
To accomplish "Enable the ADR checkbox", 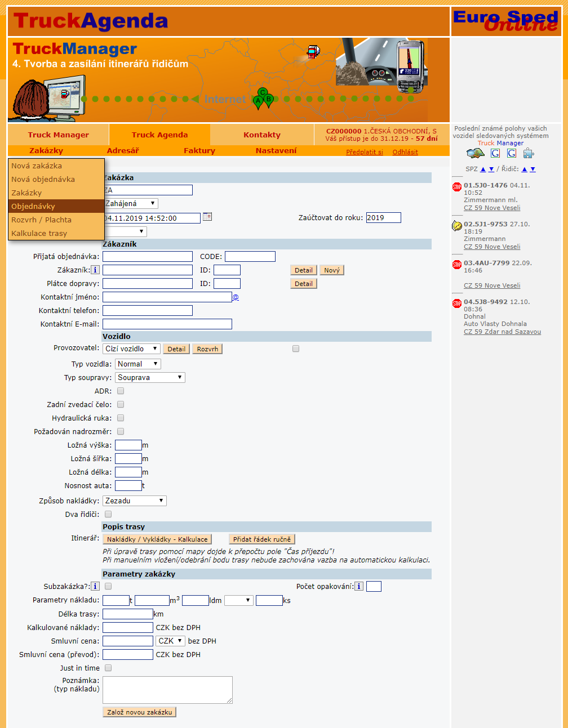I will [121, 391].
